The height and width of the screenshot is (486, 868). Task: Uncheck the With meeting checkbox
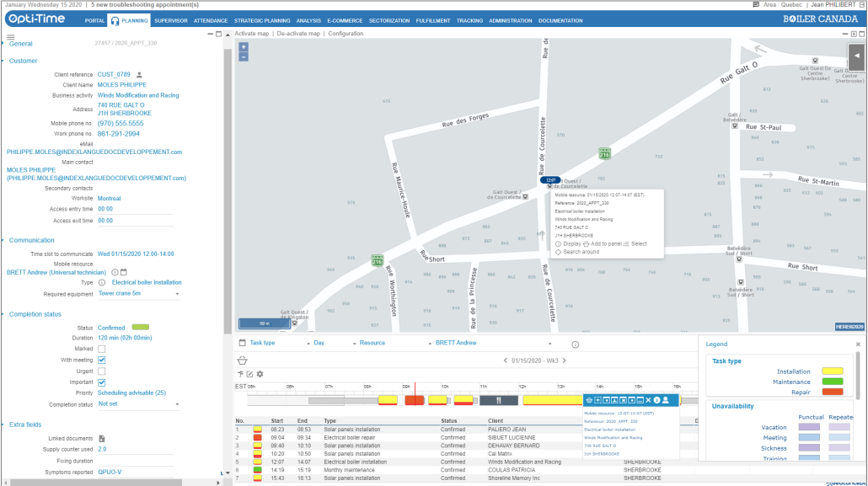101,360
